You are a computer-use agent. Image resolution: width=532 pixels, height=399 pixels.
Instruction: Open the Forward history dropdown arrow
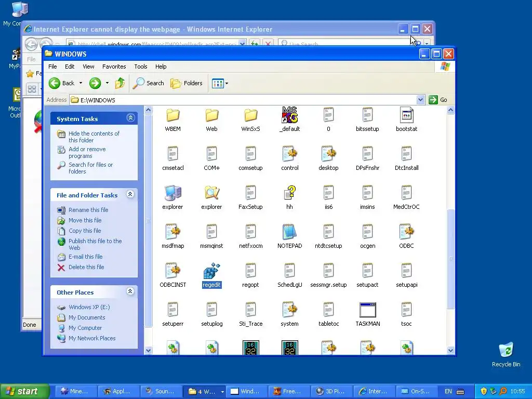coord(107,83)
